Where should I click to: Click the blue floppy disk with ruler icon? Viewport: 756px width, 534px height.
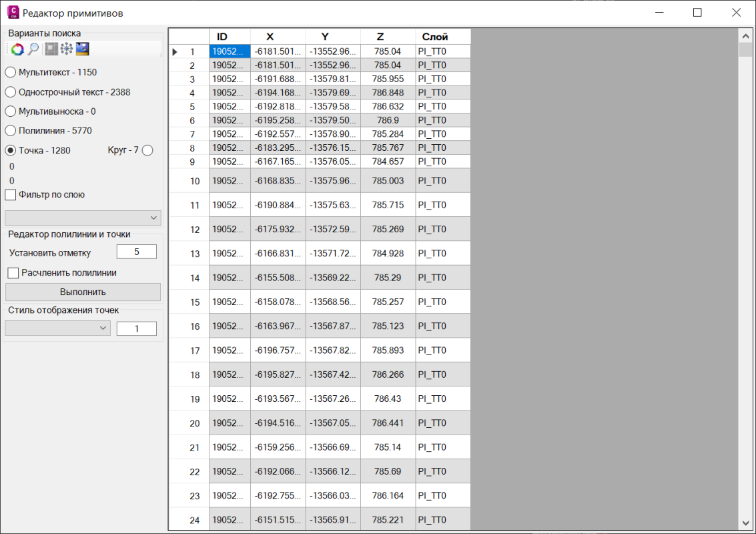coord(83,49)
